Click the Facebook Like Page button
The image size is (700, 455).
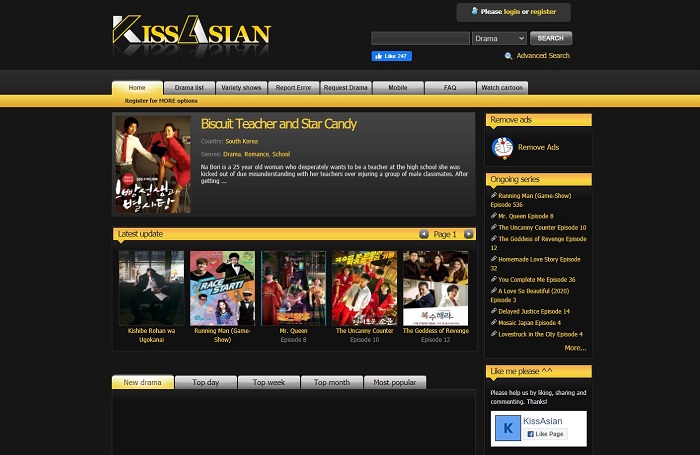point(545,434)
